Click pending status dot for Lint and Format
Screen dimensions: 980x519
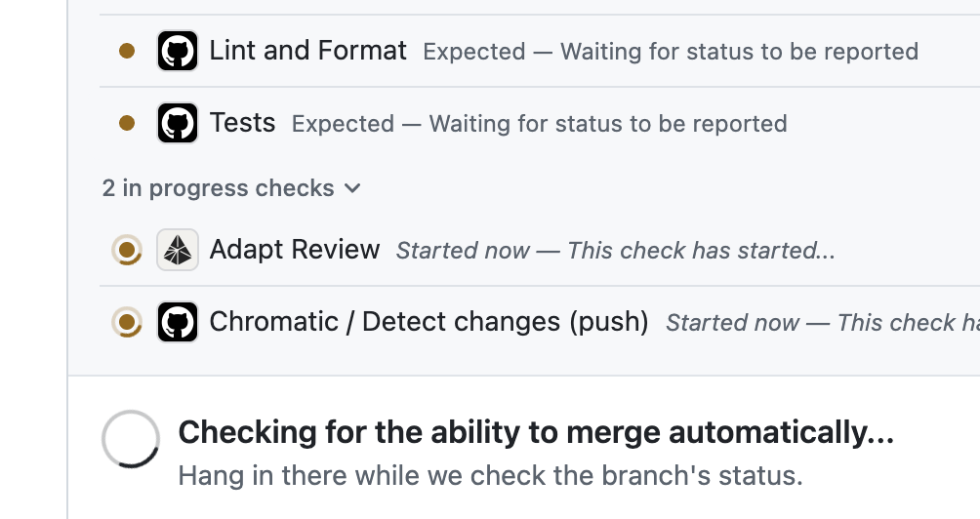click(127, 51)
